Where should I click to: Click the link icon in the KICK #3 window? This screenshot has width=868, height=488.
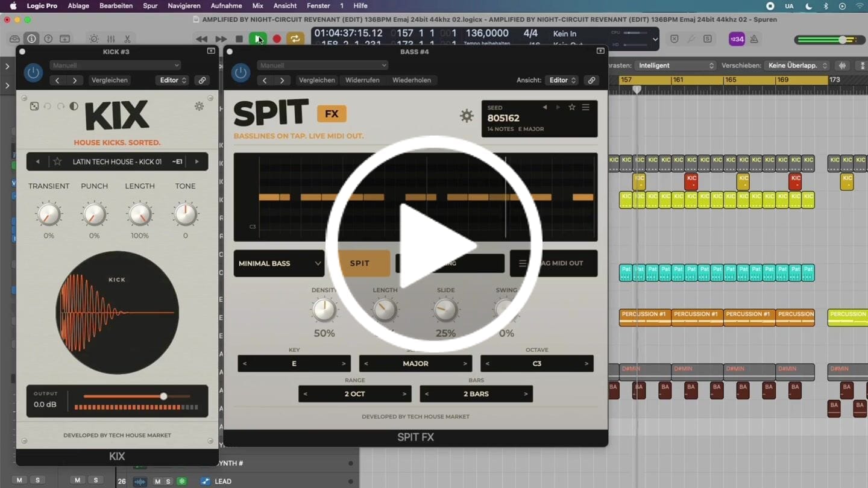click(x=203, y=80)
